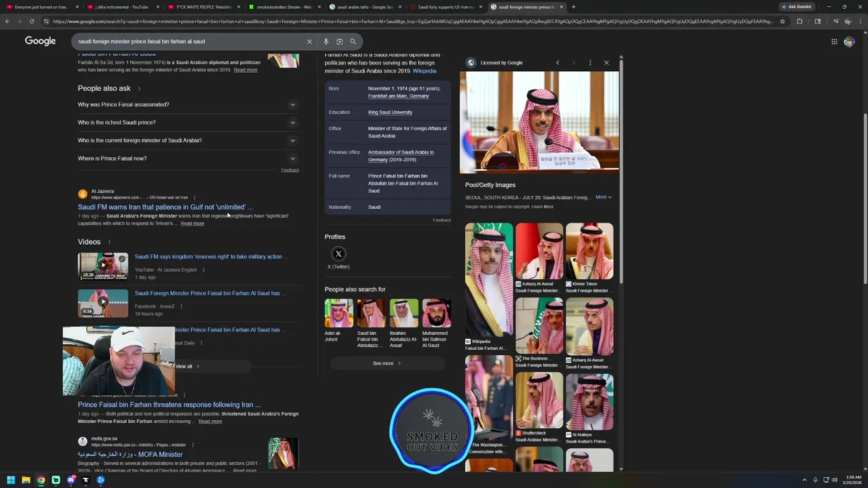This screenshot has width=868, height=488.
Task: Reload the page in Chrome
Action: pos(32,21)
